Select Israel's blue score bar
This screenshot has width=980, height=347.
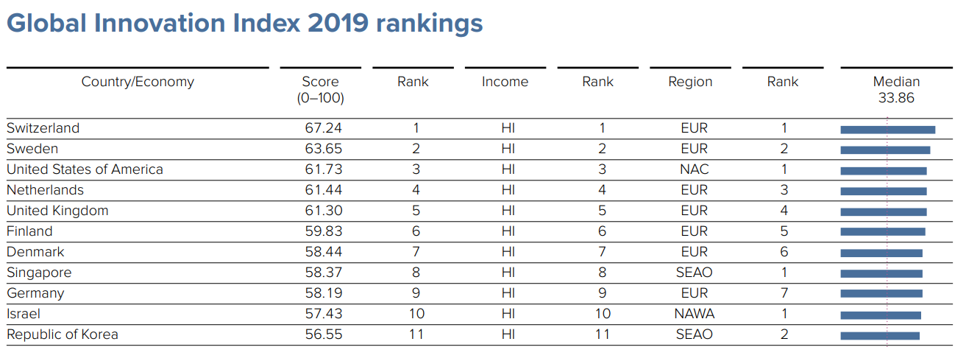click(x=880, y=315)
